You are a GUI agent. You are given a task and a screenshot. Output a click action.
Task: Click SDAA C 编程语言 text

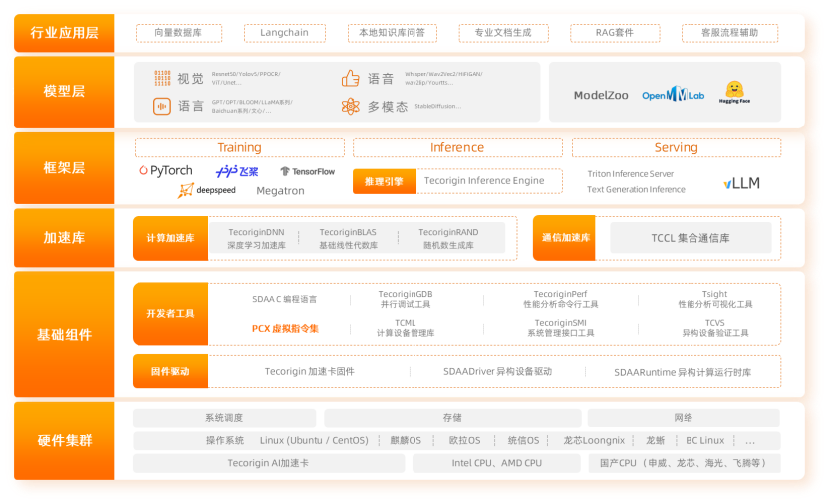[284, 299]
